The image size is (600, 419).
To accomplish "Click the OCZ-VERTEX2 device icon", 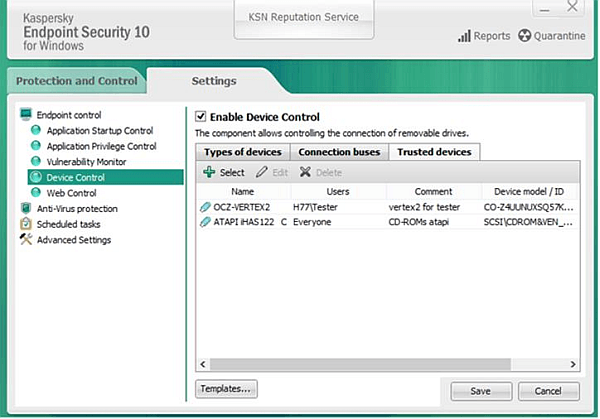I will (x=205, y=207).
